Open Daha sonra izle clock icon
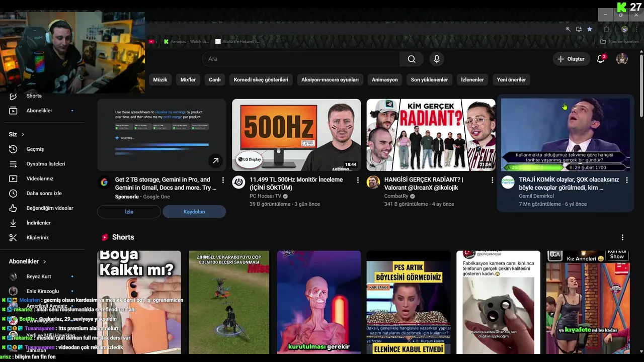Viewport: 644px width, 362px height. [14, 194]
